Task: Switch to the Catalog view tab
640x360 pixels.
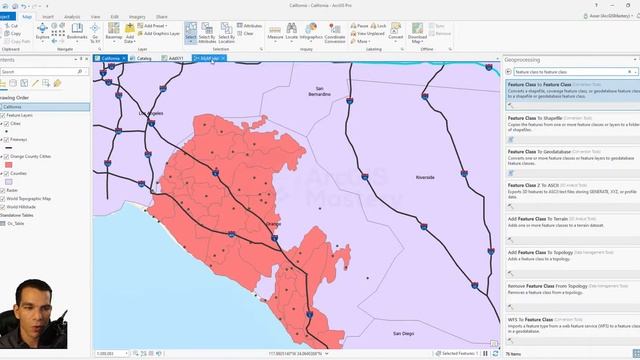Action: (x=140, y=58)
